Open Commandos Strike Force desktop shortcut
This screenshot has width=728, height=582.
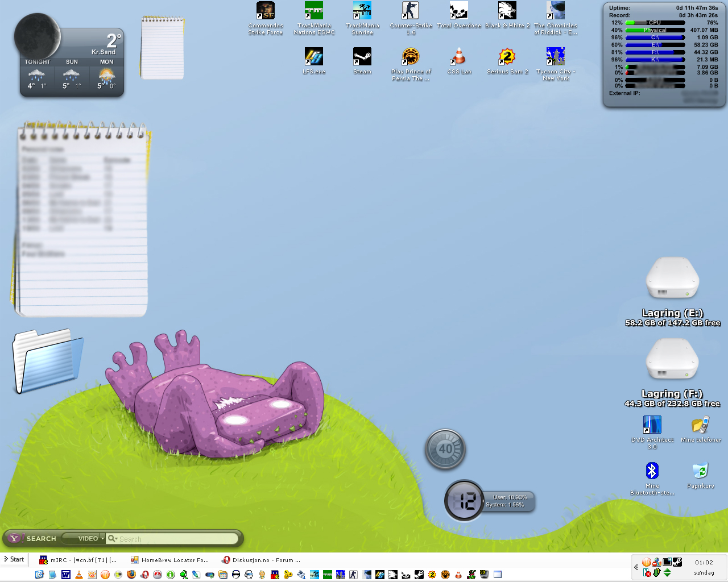point(266,18)
